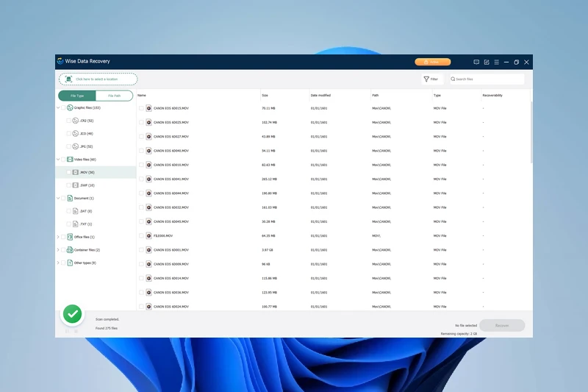
Task: Select the .MOV film strip icon
Action: [x=76, y=172]
